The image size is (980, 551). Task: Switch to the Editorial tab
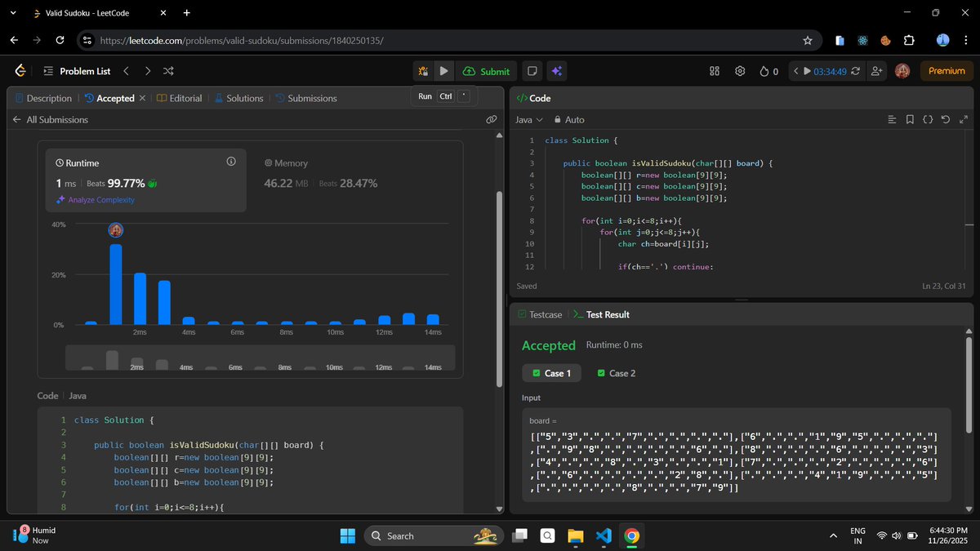(x=185, y=98)
